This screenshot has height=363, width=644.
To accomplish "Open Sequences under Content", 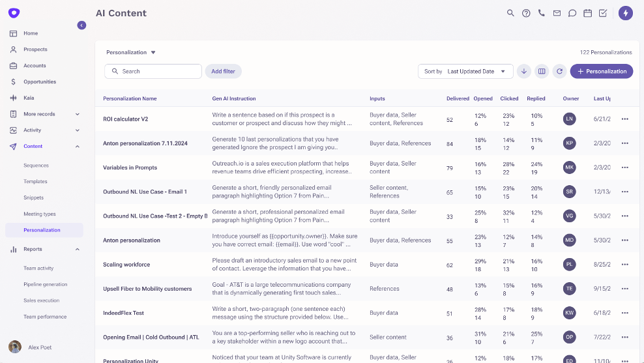I will coord(36,166).
